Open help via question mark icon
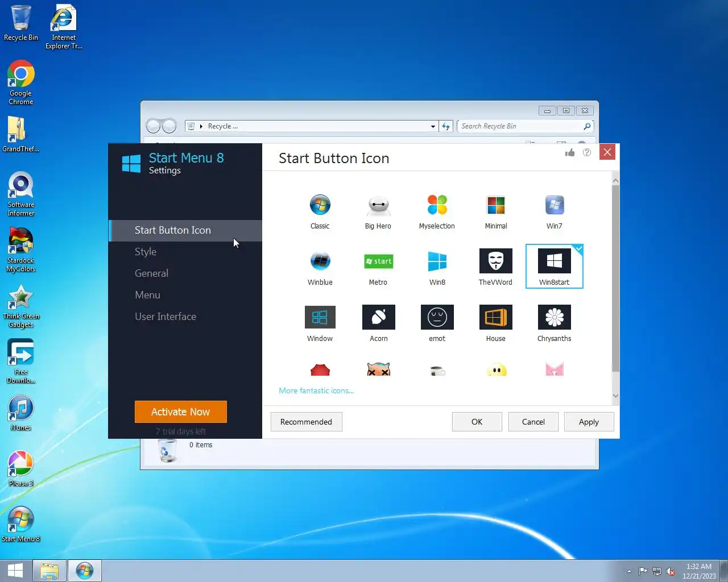Image resolution: width=728 pixels, height=582 pixels. 587,152
